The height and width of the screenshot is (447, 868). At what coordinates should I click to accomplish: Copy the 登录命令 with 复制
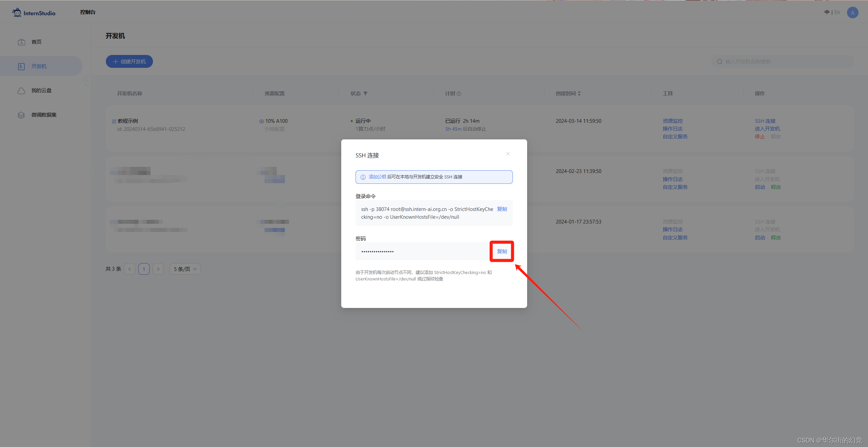pos(502,209)
